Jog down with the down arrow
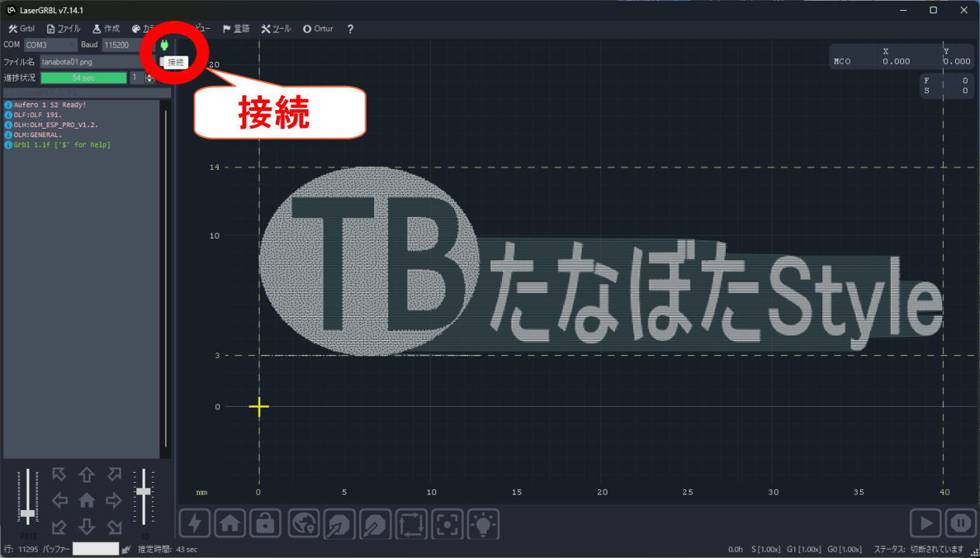The image size is (980, 558). [x=87, y=527]
